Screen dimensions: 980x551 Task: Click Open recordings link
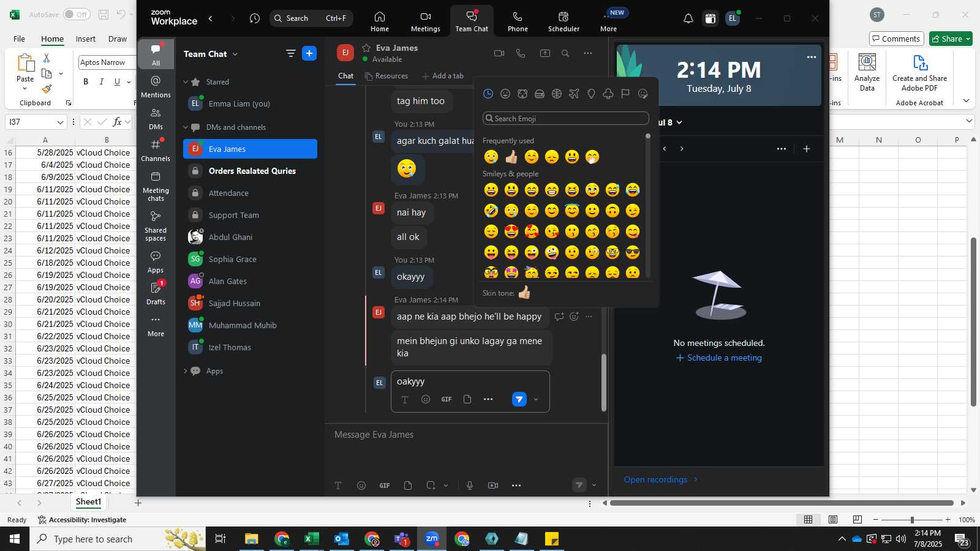(660, 479)
